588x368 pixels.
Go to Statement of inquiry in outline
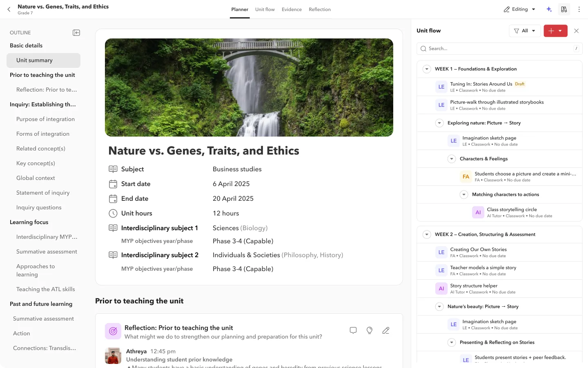(43, 193)
